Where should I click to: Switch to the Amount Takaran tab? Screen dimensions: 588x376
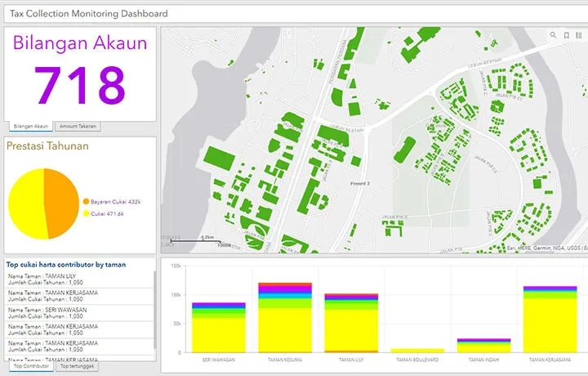(78, 127)
